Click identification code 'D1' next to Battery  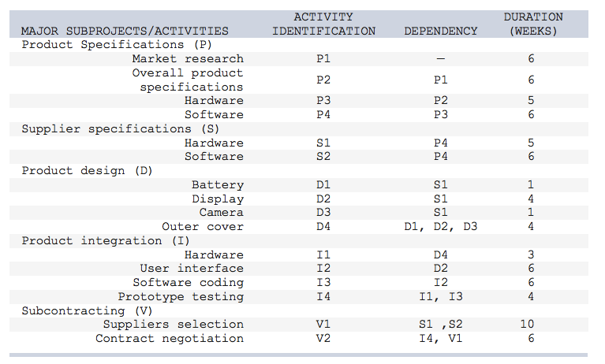click(323, 185)
